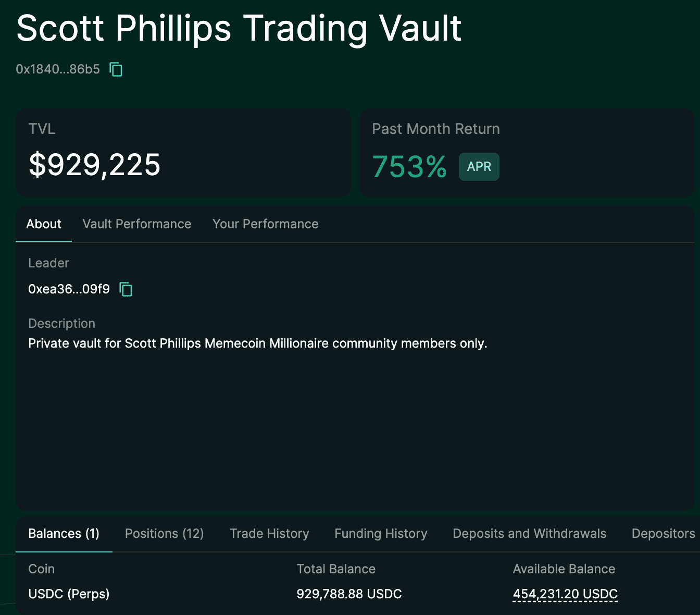Open the Trade History tab
The height and width of the screenshot is (615, 700).
(x=269, y=533)
